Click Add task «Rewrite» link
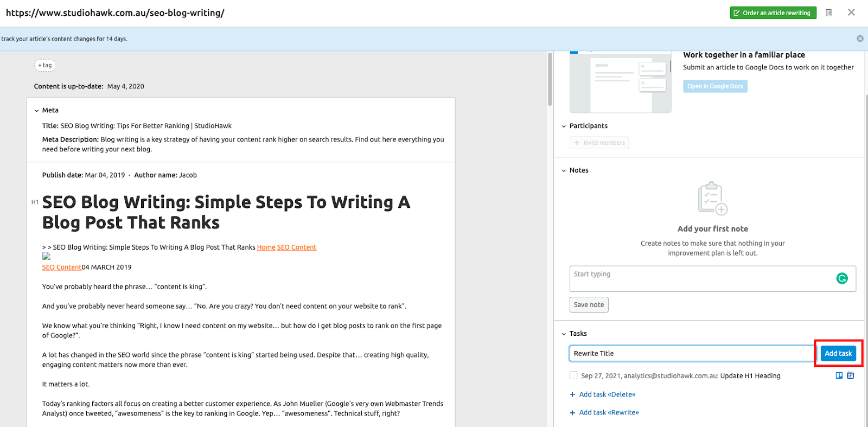The width and height of the screenshot is (868, 427). tap(604, 412)
